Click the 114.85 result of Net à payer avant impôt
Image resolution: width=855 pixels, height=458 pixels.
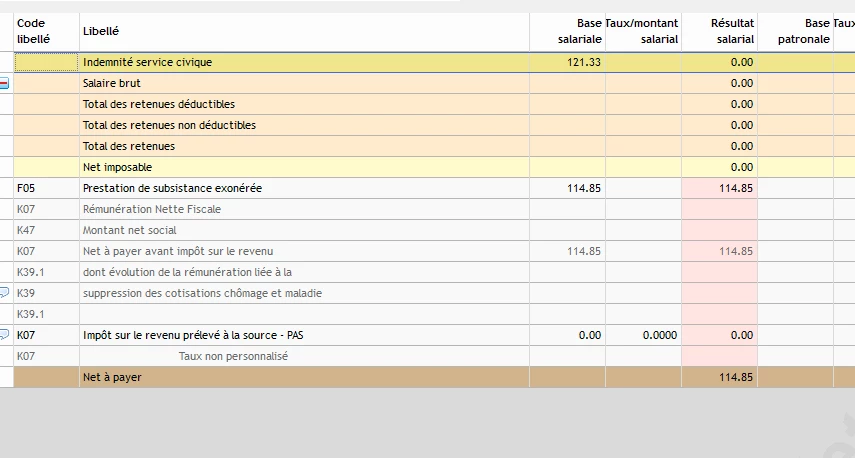719,251
